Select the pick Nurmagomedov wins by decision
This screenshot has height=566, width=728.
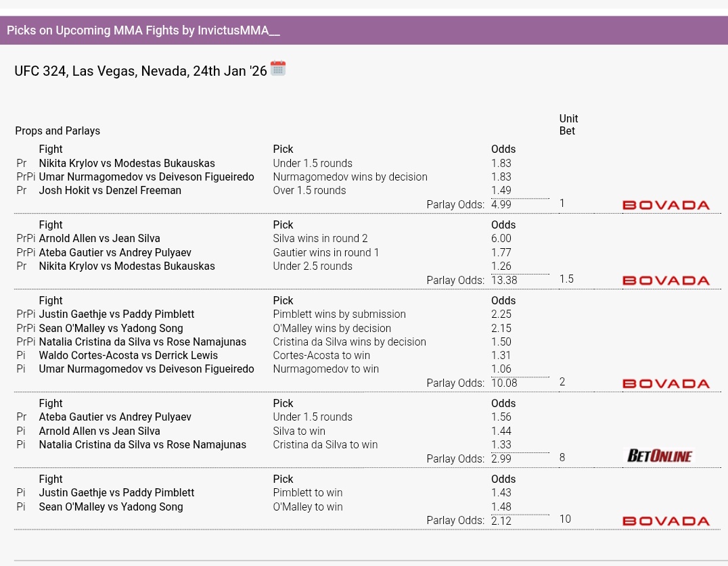[350, 176]
